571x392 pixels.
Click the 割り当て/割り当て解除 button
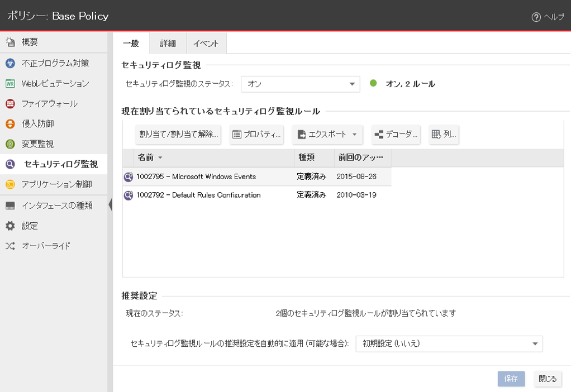pyautogui.click(x=178, y=135)
